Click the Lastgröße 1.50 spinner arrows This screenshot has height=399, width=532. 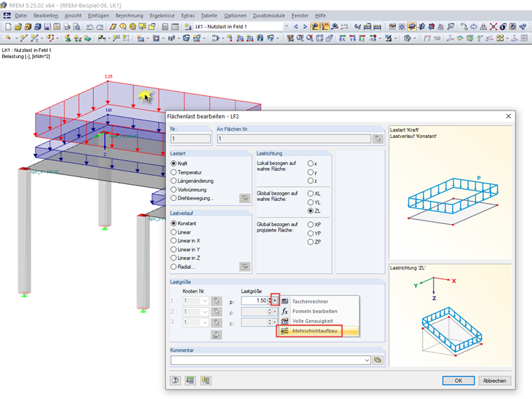tap(269, 300)
